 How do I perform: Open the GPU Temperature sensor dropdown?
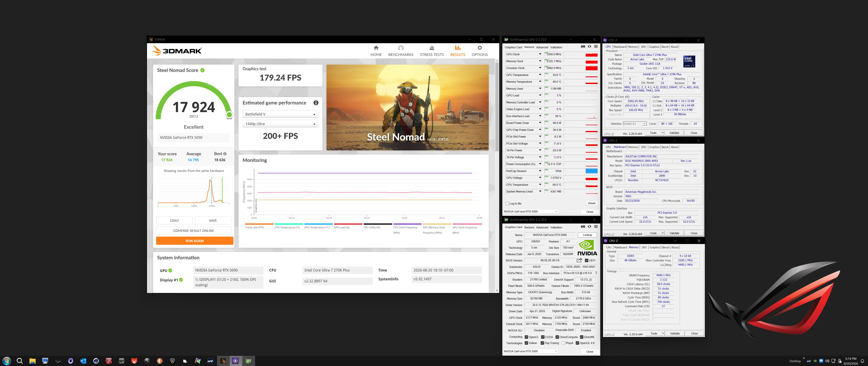[540, 75]
